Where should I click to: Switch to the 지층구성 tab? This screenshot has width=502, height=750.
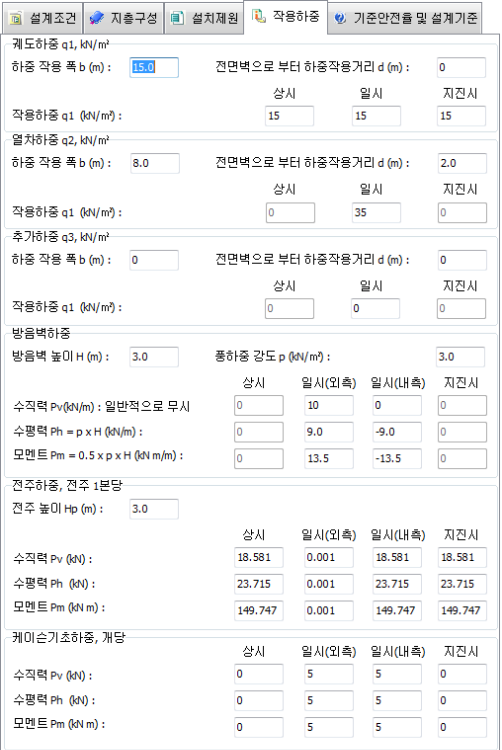(124, 18)
